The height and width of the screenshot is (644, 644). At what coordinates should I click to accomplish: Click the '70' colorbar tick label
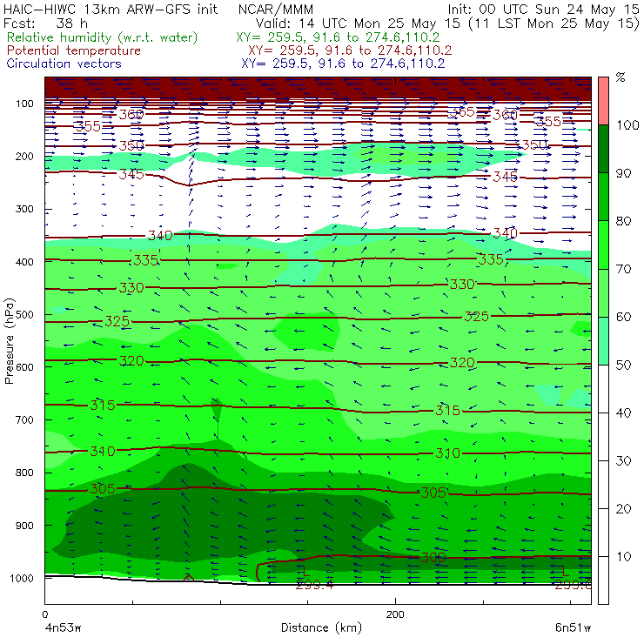point(623,269)
